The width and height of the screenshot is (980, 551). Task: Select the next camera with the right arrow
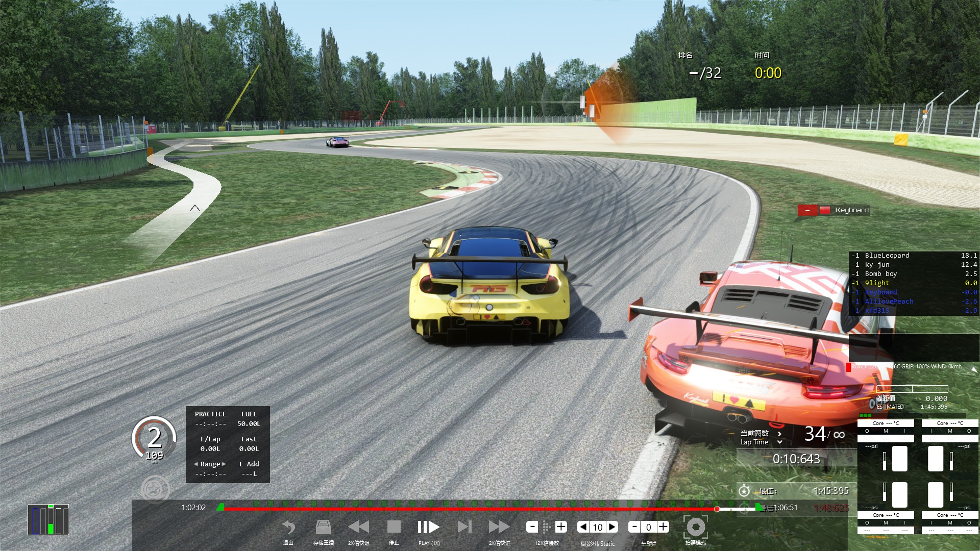pos(612,527)
